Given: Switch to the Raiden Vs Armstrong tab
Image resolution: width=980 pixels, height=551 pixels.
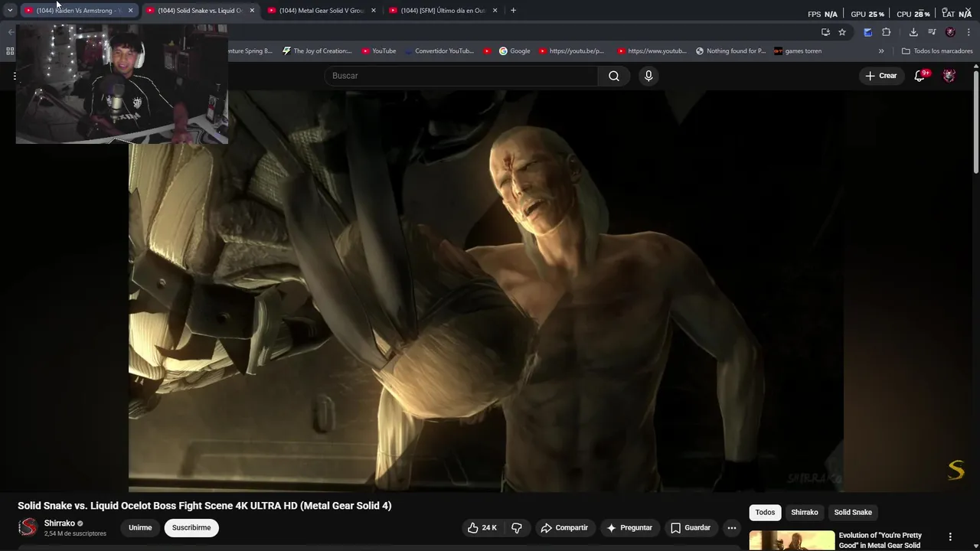Looking at the screenshot, I should 77,11.
